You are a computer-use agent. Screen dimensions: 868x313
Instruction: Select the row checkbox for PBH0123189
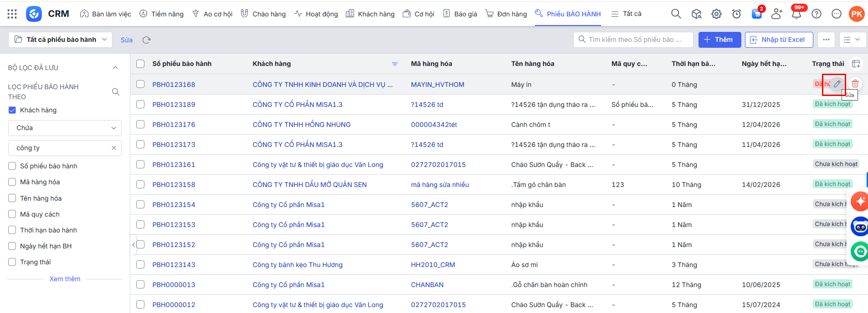coord(140,104)
